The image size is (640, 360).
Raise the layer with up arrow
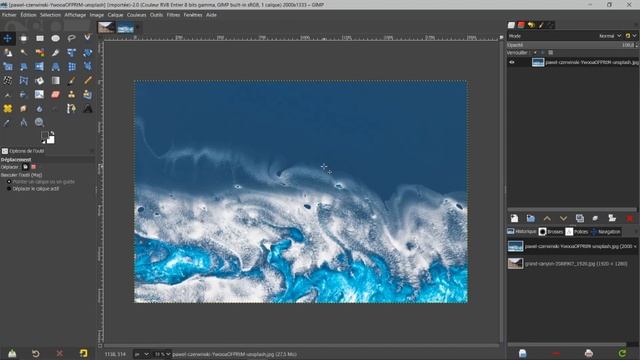tap(547, 218)
